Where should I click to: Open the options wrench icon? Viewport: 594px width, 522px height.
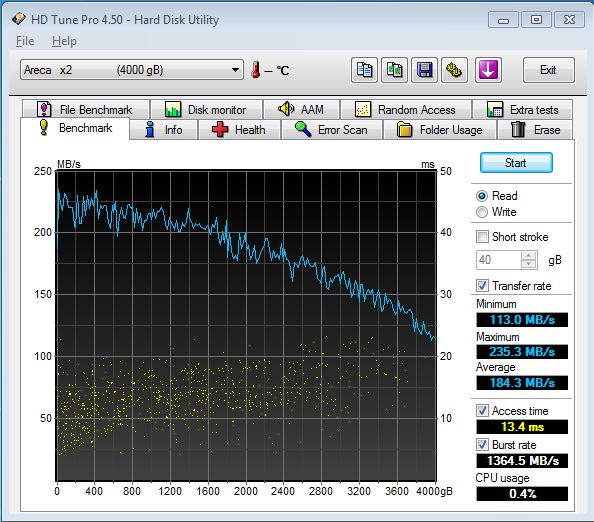(x=454, y=70)
